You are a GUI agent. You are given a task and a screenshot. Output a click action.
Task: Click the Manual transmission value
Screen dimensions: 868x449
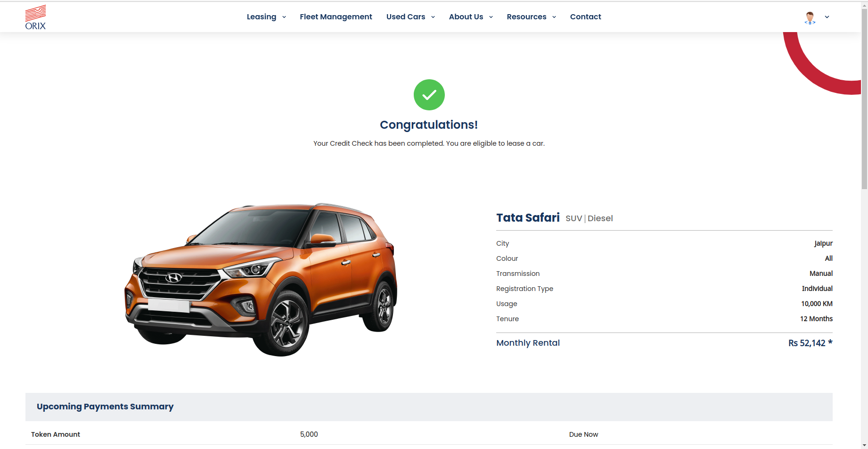point(821,274)
